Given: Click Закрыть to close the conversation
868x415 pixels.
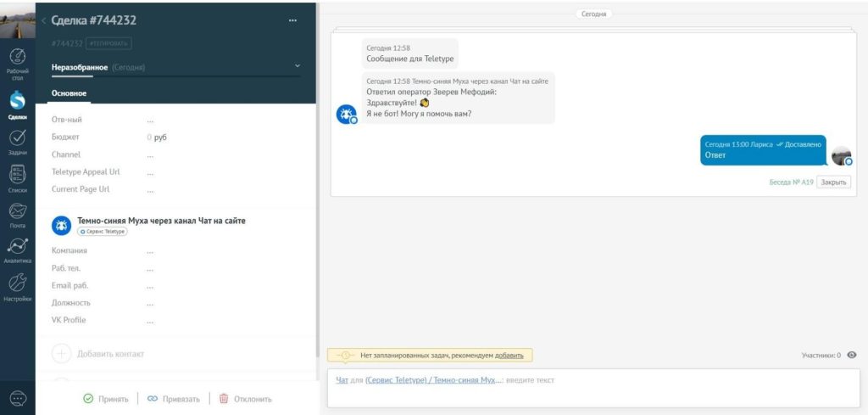Looking at the screenshot, I should coord(834,182).
